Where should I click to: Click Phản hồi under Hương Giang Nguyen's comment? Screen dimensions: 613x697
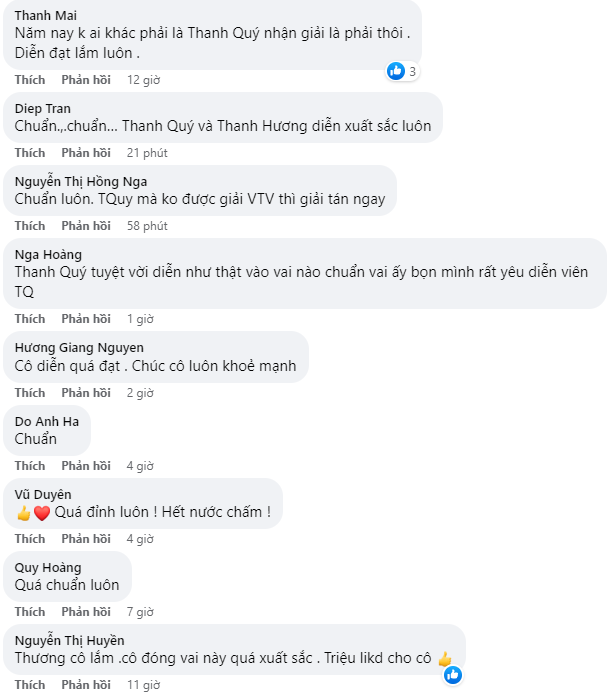[86, 393]
